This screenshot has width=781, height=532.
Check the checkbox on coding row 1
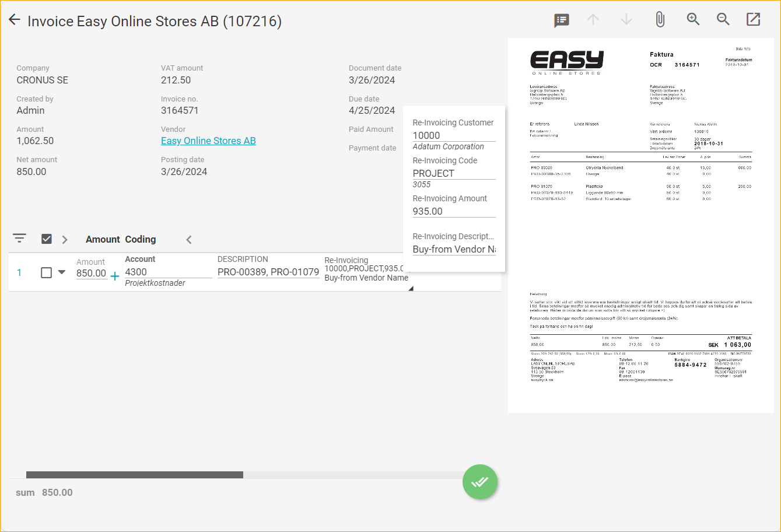pyautogui.click(x=47, y=272)
